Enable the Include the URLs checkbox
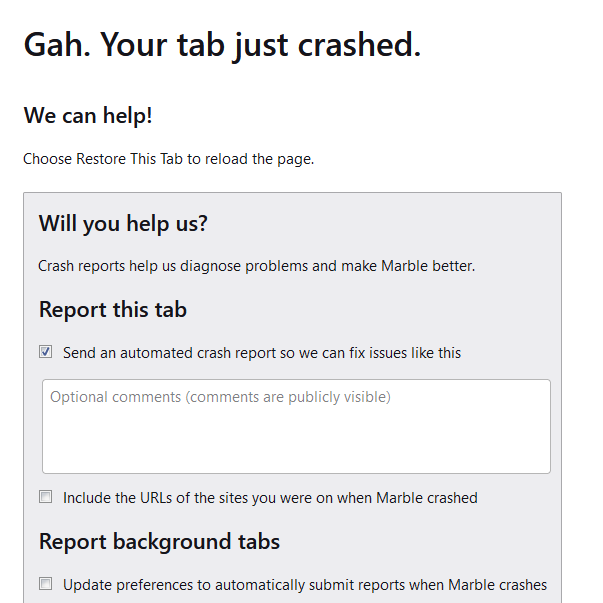The image size is (603, 603). (x=46, y=497)
